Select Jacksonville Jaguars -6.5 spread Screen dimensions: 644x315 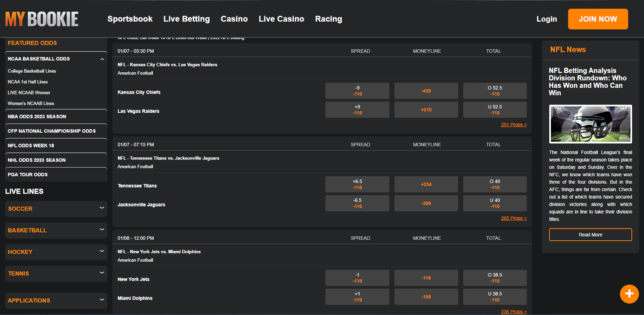coord(357,203)
